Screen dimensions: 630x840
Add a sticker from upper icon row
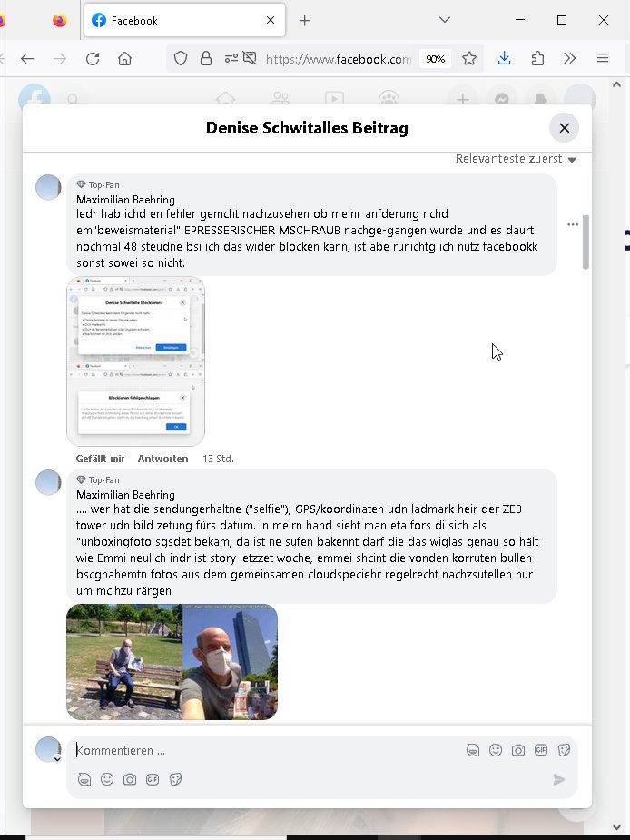[564, 750]
